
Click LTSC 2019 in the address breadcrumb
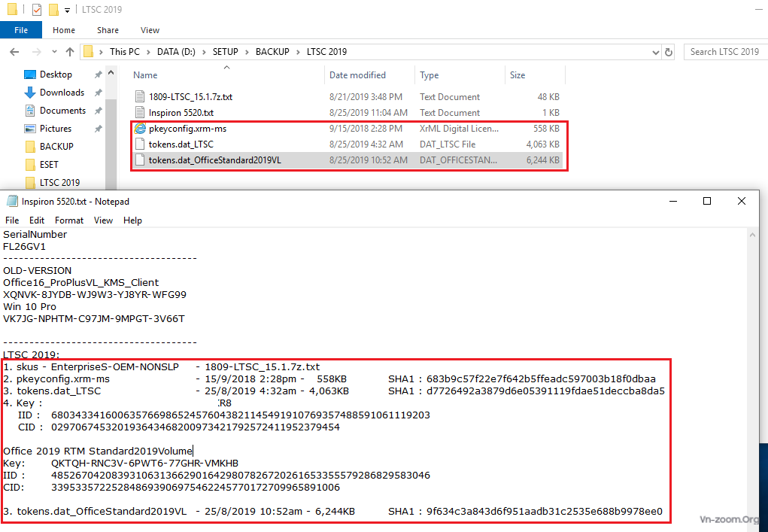(x=326, y=51)
